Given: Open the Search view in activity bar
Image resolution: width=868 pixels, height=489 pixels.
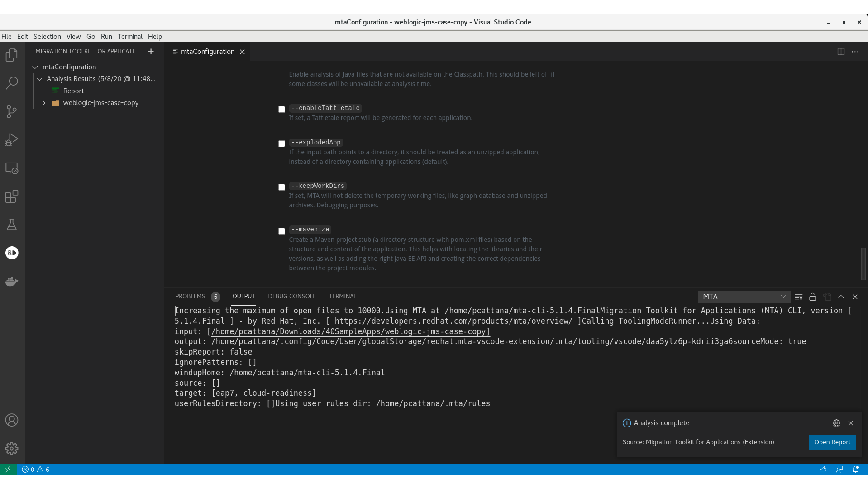Looking at the screenshot, I should click(12, 83).
